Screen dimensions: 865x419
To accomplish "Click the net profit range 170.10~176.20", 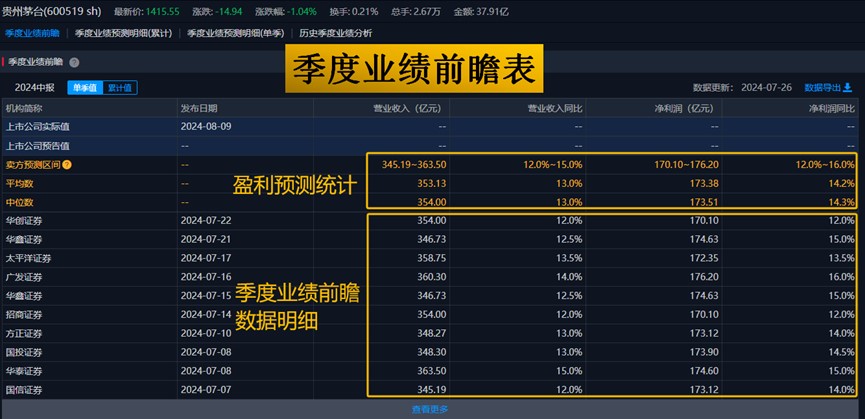I will 686,164.
